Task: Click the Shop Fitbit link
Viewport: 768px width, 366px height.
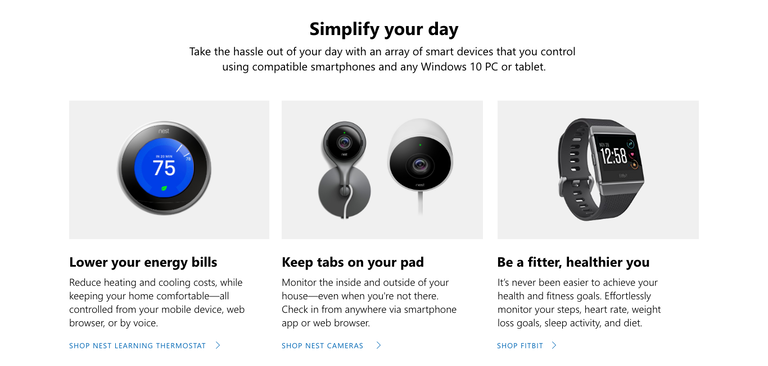Action: point(520,345)
